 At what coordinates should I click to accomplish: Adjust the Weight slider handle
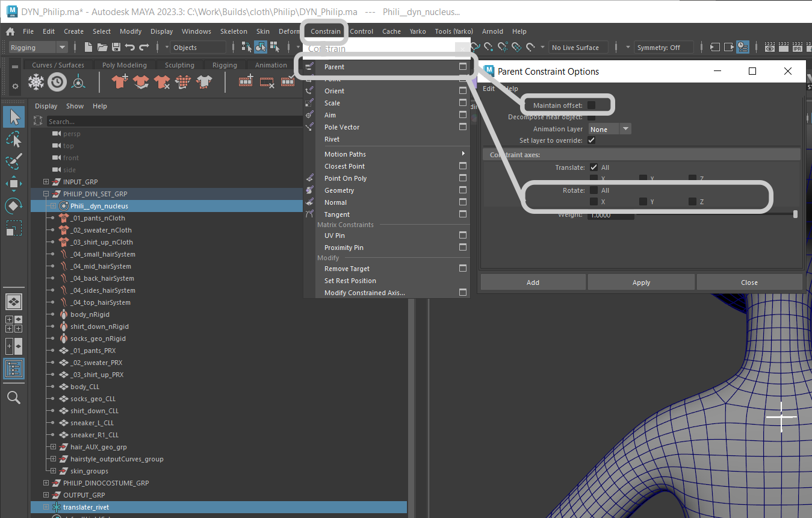(x=796, y=214)
